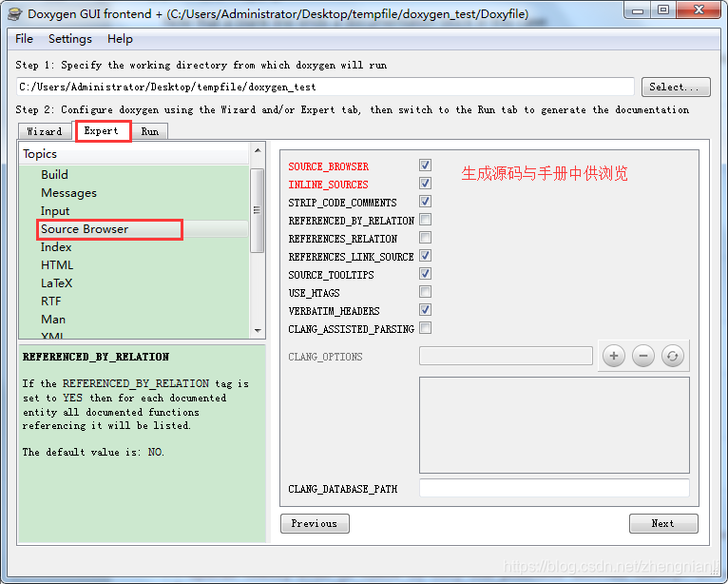Click the SOURCE_BROWSER label text

pos(328,166)
